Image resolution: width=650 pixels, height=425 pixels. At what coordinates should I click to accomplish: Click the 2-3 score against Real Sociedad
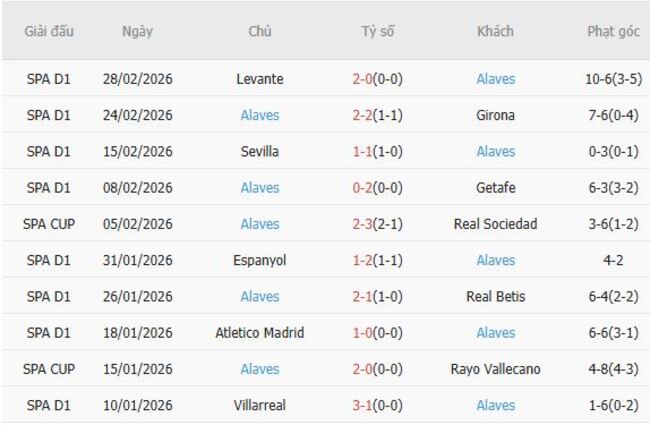378,224
